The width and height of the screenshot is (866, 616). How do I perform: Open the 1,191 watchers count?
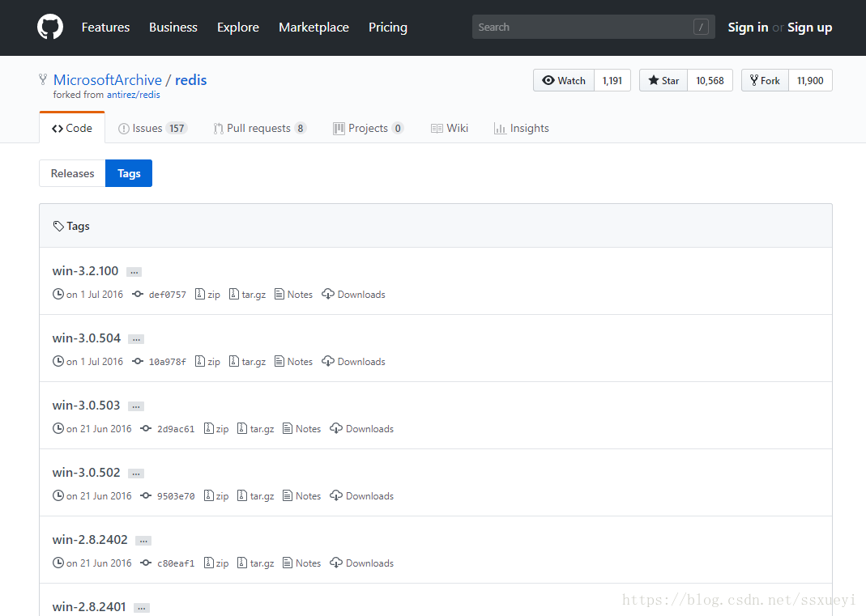coord(612,81)
